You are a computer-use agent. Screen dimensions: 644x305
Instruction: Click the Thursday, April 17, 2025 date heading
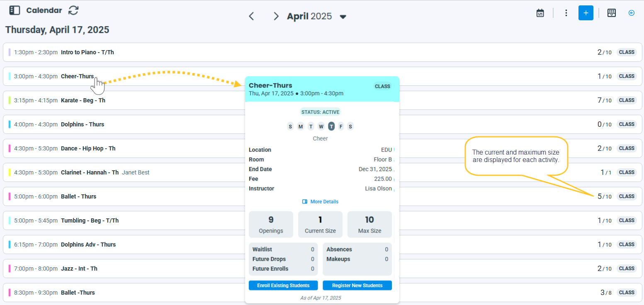[x=57, y=30]
